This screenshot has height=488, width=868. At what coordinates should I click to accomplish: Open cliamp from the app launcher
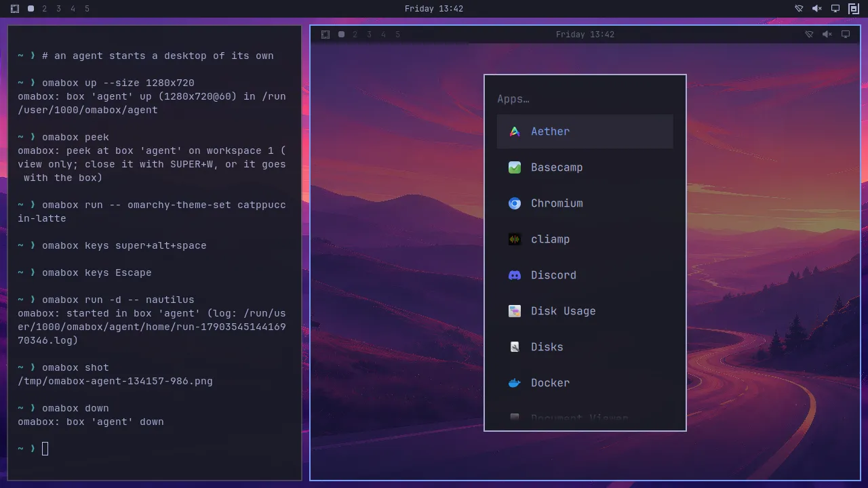point(585,239)
